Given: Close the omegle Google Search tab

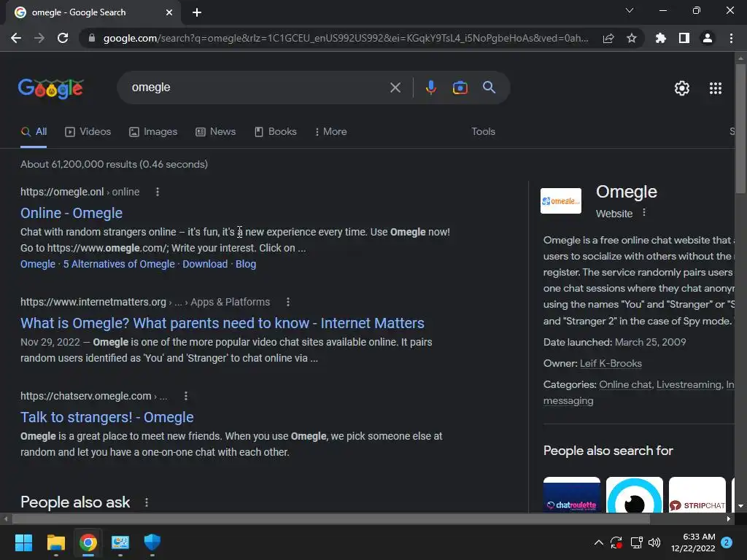Looking at the screenshot, I should point(169,12).
